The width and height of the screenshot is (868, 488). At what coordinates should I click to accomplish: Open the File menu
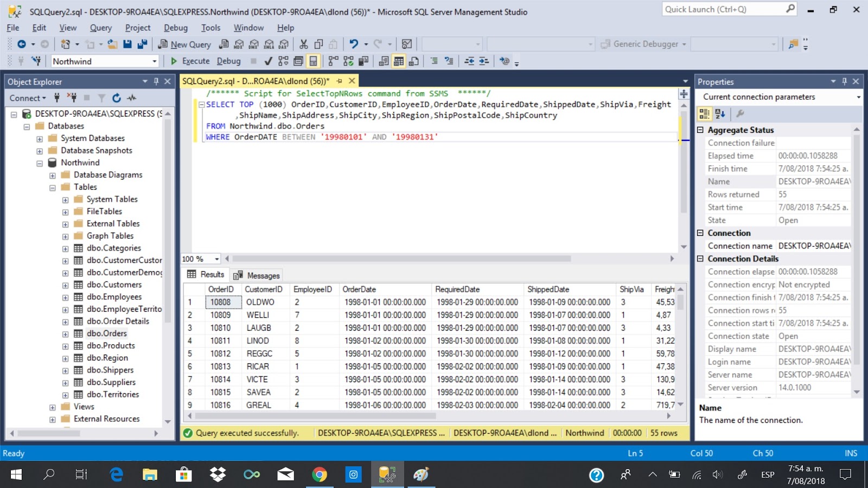pos(13,28)
